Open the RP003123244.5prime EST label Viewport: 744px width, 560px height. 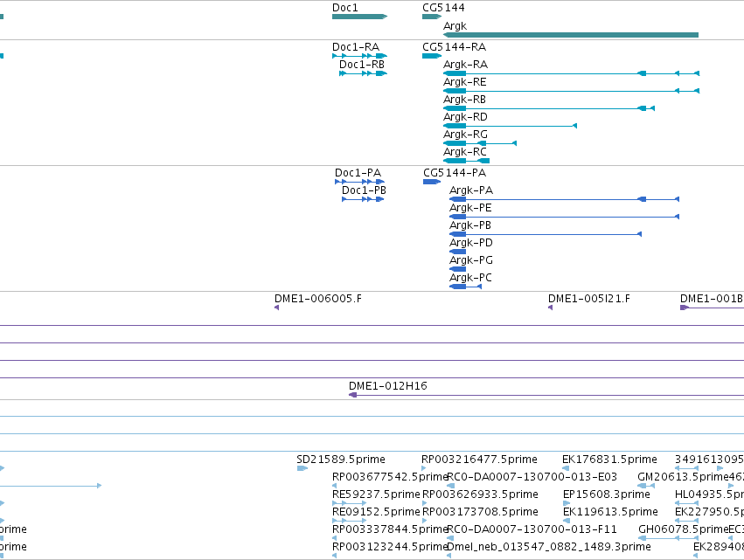coord(390,547)
